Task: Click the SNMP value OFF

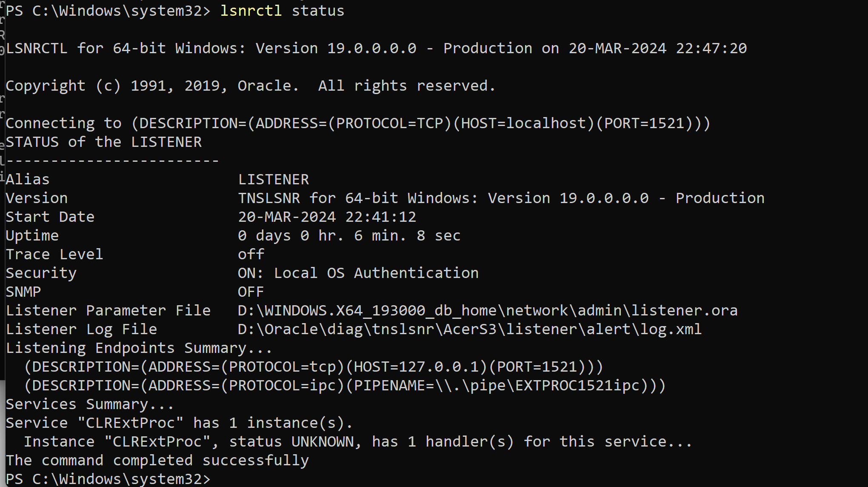Action: tap(251, 292)
